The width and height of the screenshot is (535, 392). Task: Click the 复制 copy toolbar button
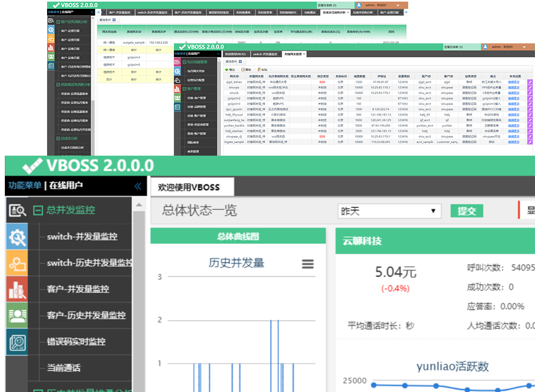(x=246, y=70)
